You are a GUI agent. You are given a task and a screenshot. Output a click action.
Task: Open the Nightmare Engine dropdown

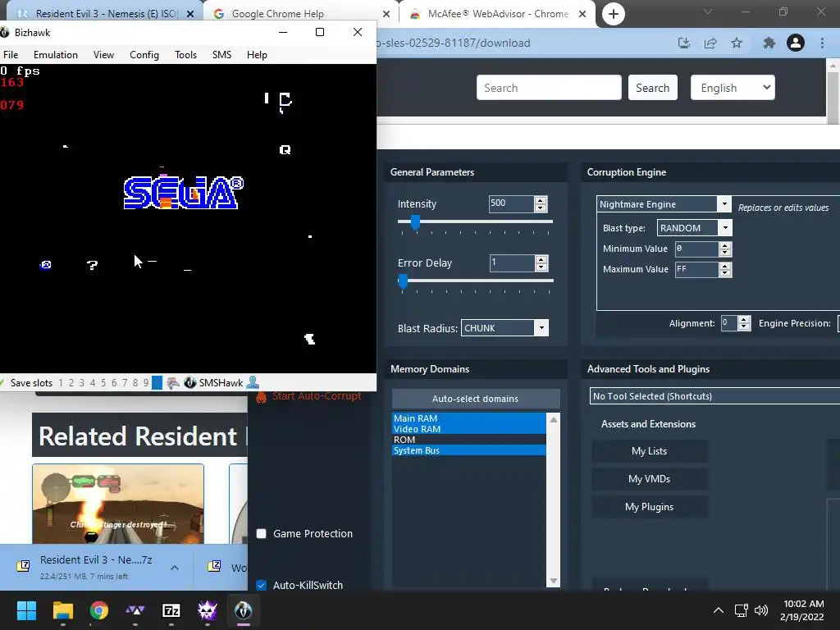(724, 204)
